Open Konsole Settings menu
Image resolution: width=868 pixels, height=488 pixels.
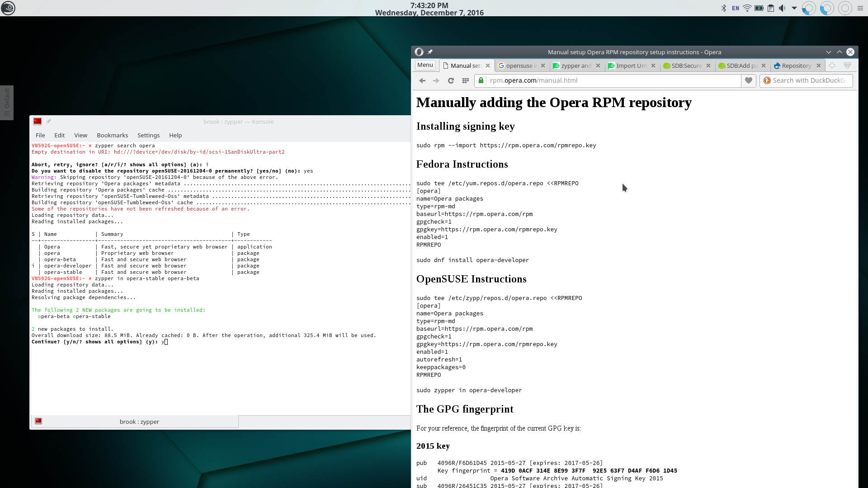coord(148,135)
